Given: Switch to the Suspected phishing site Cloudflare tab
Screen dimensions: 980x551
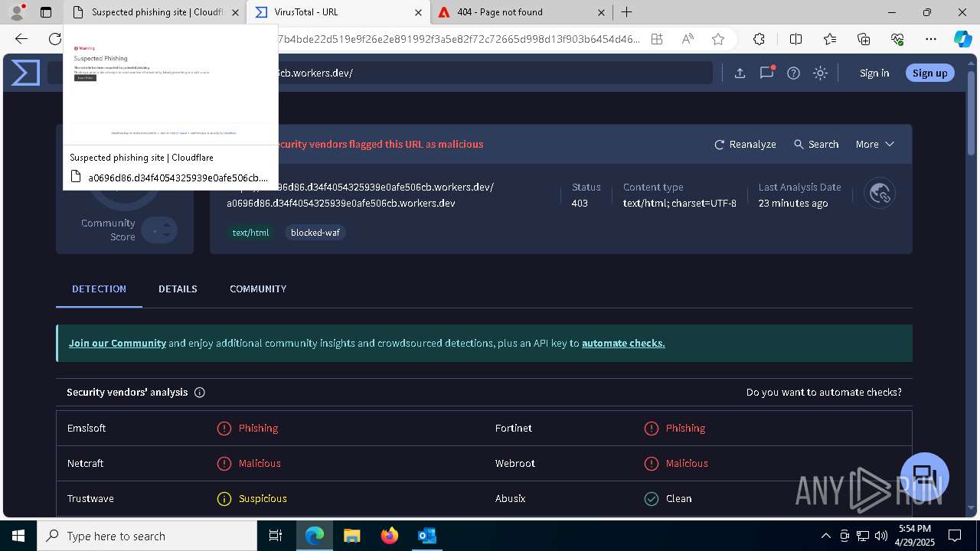Looking at the screenshot, I should click(155, 12).
